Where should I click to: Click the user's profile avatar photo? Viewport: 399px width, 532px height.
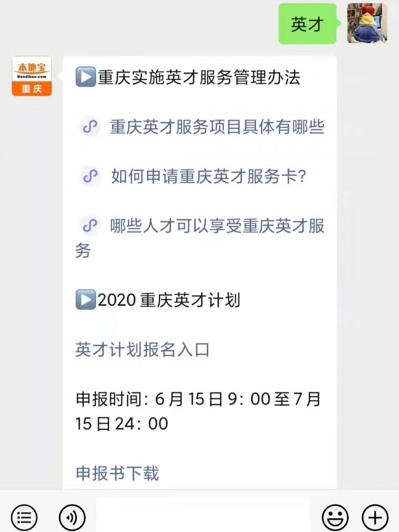[367, 23]
